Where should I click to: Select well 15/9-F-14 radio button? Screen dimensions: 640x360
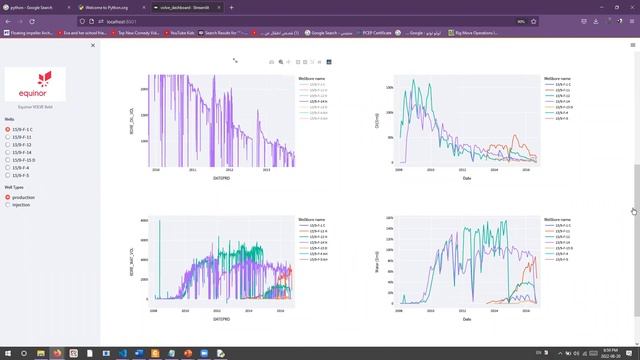pos(8,152)
